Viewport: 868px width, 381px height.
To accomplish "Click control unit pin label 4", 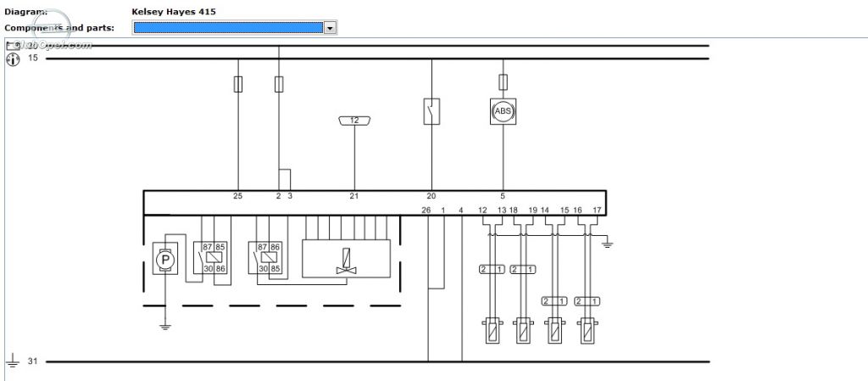I will click(x=460, y=210).
